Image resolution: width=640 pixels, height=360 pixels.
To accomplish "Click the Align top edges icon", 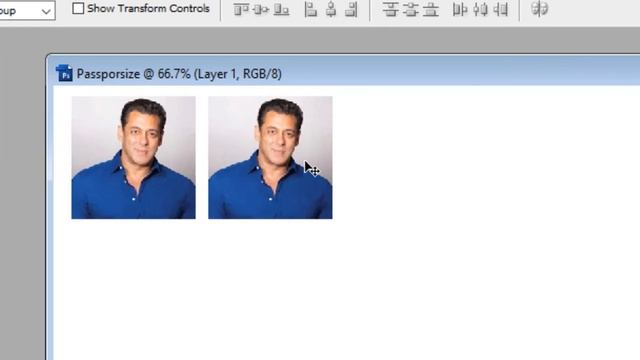I will point(241,9).
